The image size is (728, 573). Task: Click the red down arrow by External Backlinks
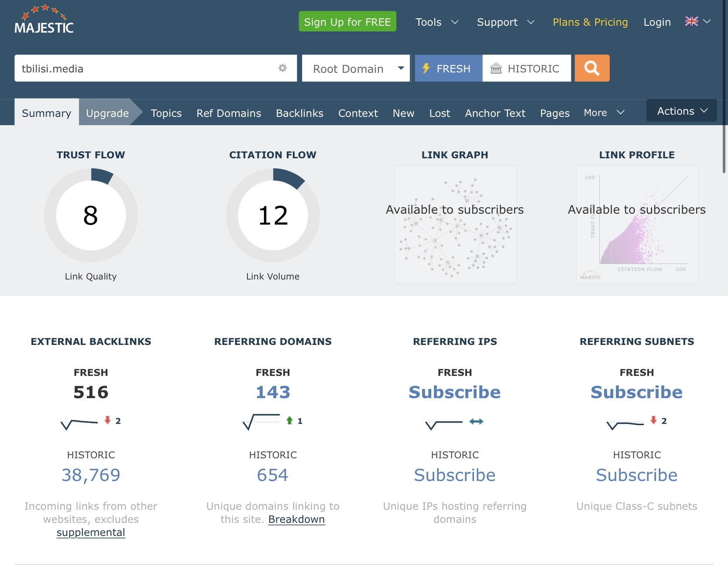(107, 420)
